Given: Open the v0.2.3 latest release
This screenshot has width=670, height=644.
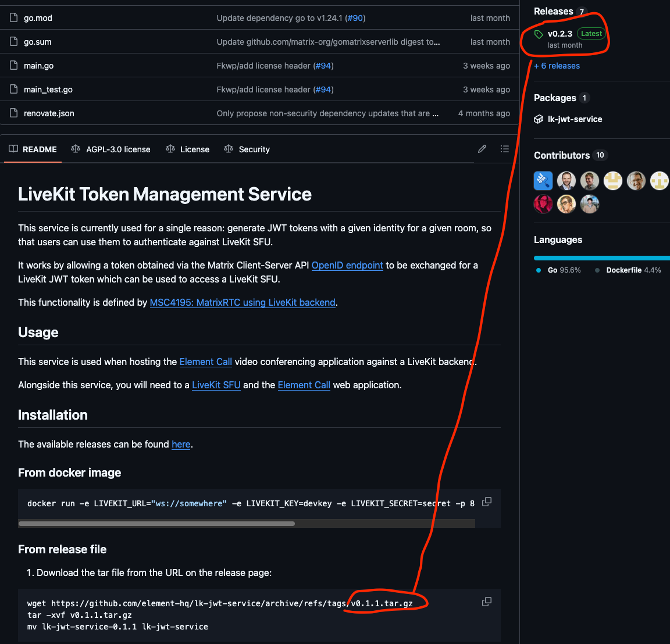Looking at the screenshot, I should (x=559, y=34).
